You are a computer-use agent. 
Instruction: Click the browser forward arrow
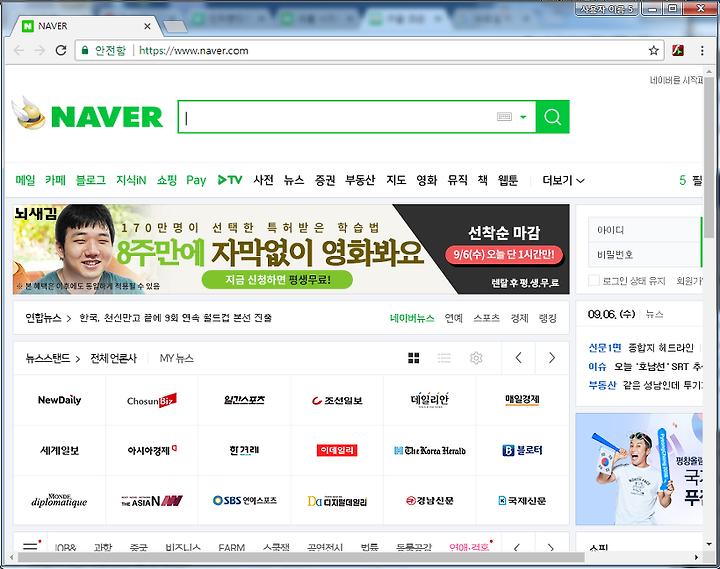pos(40,51)
